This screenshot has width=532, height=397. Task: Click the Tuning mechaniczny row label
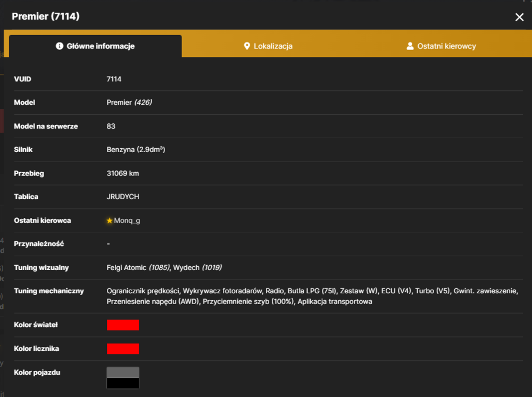click(x=49, y=291)
